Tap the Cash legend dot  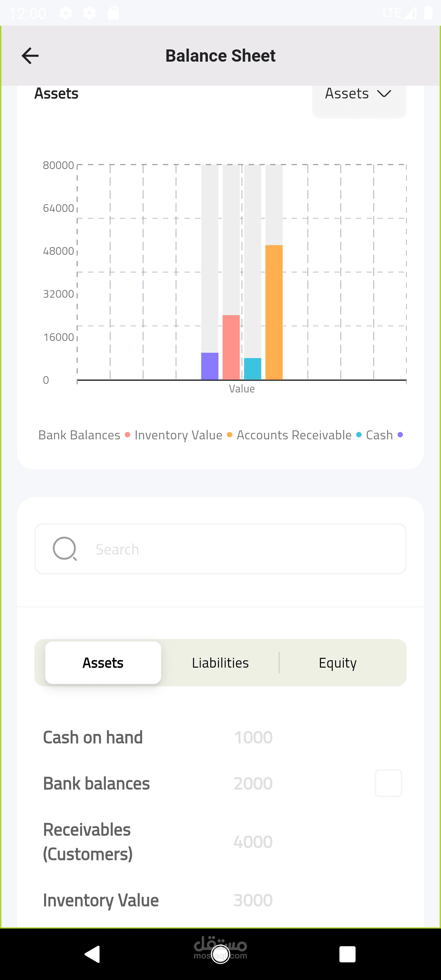[400, 435]
